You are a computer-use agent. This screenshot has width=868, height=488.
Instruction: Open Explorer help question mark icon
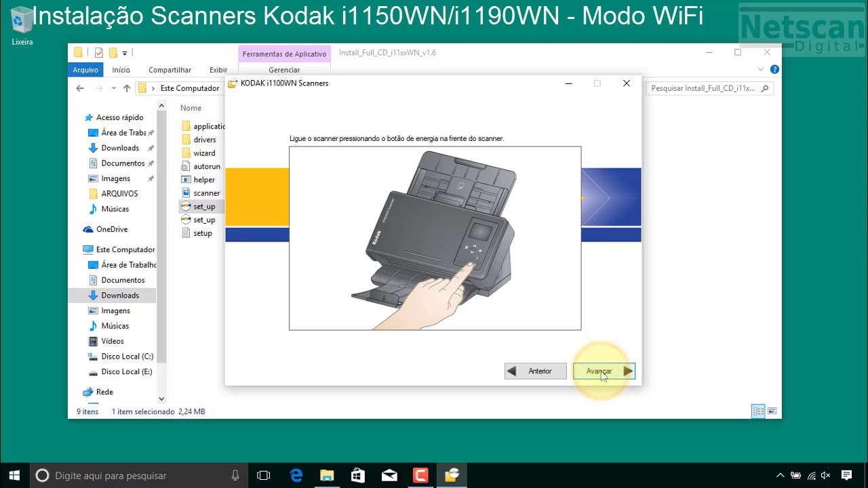pos(774,69)
